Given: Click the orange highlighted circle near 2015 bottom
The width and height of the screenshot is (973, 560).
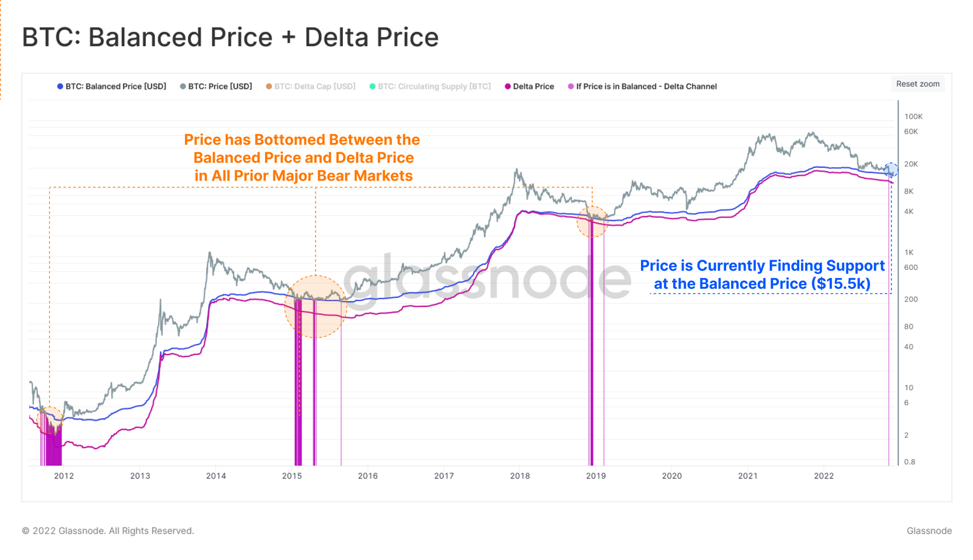Looking at the screenshot, I should [x=316, y=306].
